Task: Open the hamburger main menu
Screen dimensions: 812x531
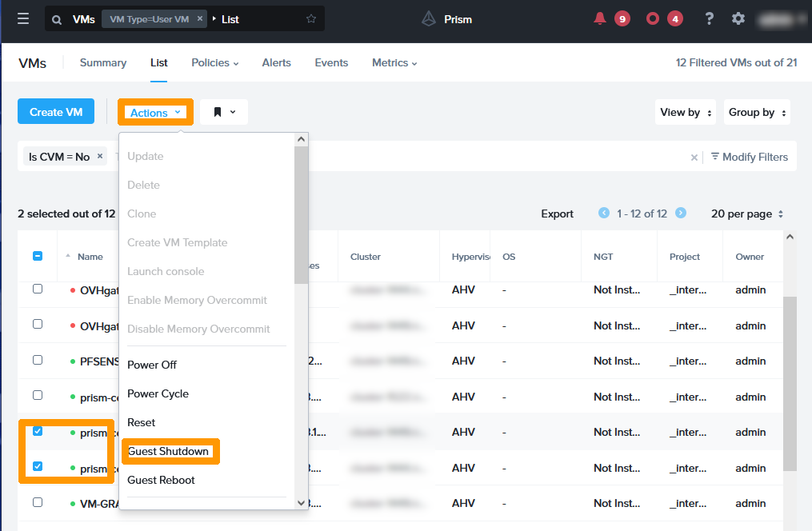Action: [x=23, y=18]
